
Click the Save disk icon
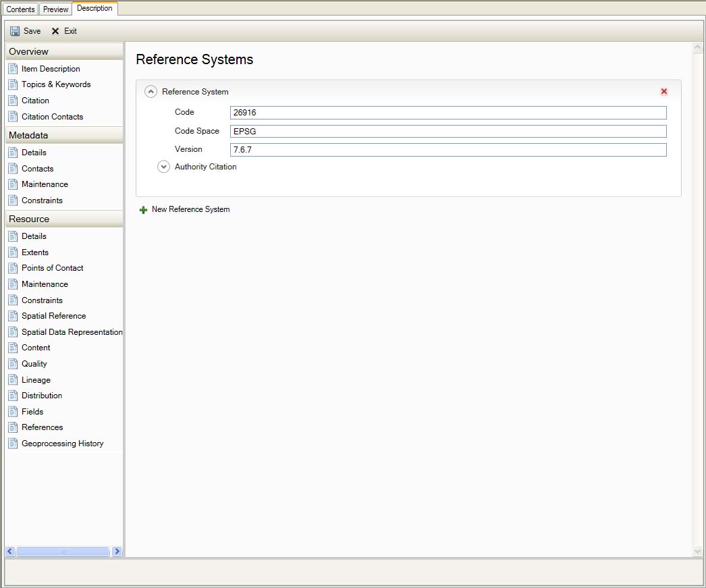(15, 31)
